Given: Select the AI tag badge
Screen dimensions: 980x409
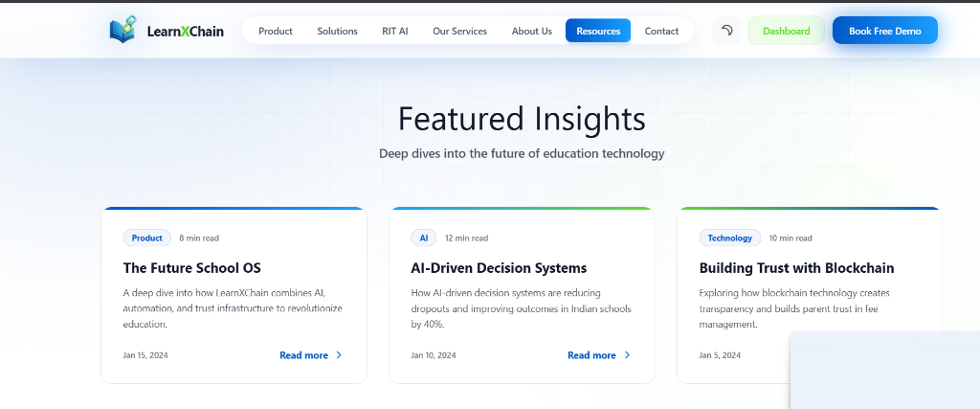Looking at the screenshot, I should [x=424, y=238].
